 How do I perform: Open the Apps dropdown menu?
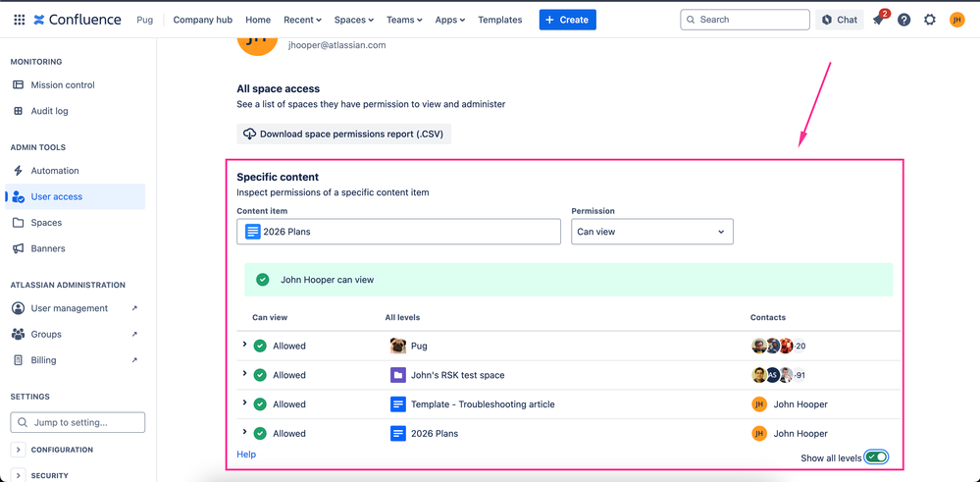pos(450,20)
